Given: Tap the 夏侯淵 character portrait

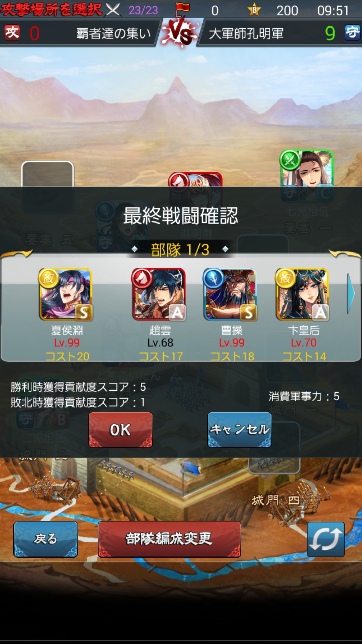Looking at the screenshot, I should (65, 294).
